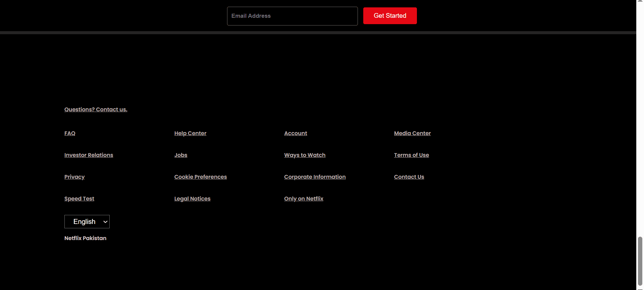Open the Account footer link

[296, 133]
